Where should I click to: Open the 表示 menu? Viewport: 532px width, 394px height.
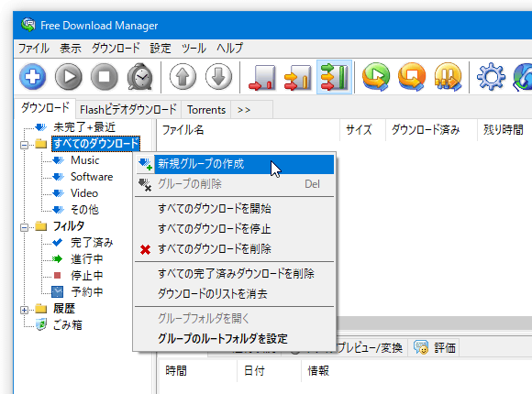(71, 49)
